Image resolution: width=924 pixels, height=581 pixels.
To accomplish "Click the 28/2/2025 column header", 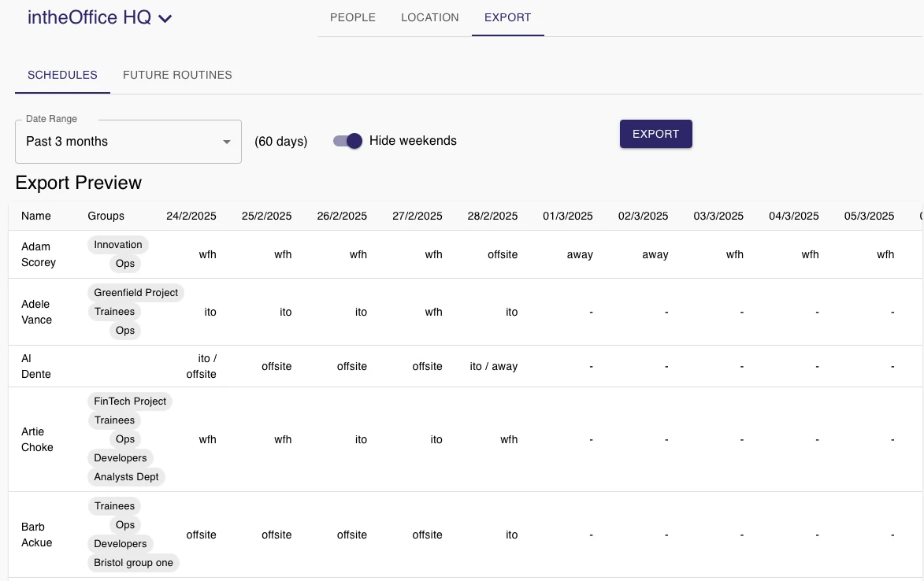I will (492, 216).
